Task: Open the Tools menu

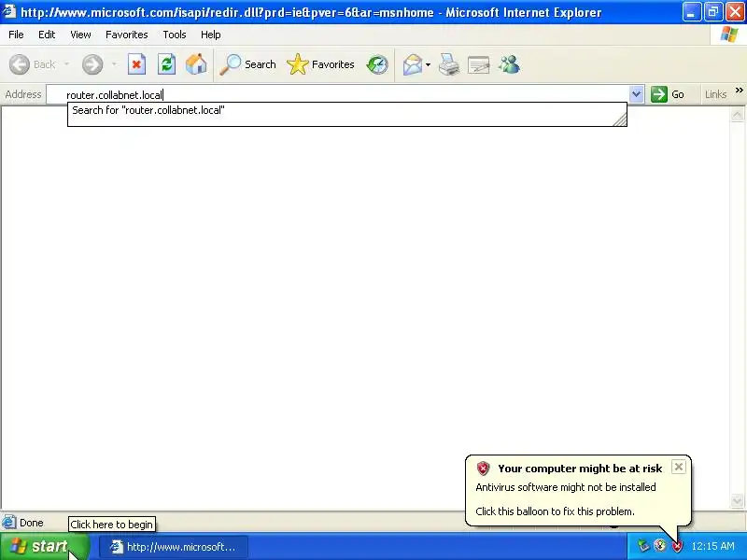Action: (x=175, y=35)
